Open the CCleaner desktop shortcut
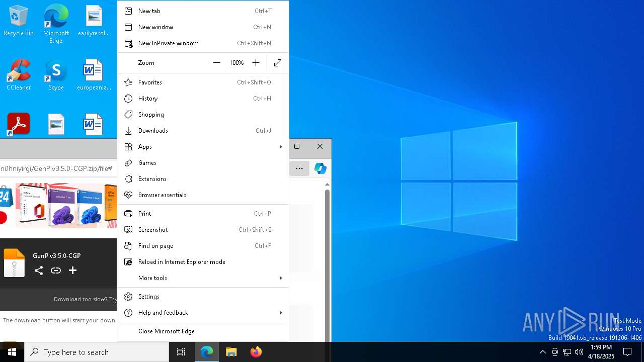The image size is (644, 362). [19, 75]
